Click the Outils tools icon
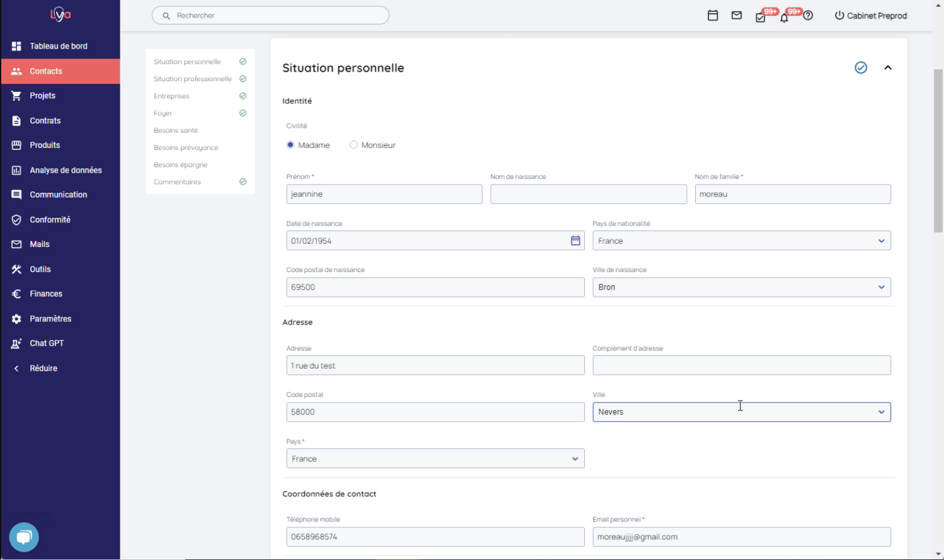This screenshot has width=944, height=560. [16, 269]
